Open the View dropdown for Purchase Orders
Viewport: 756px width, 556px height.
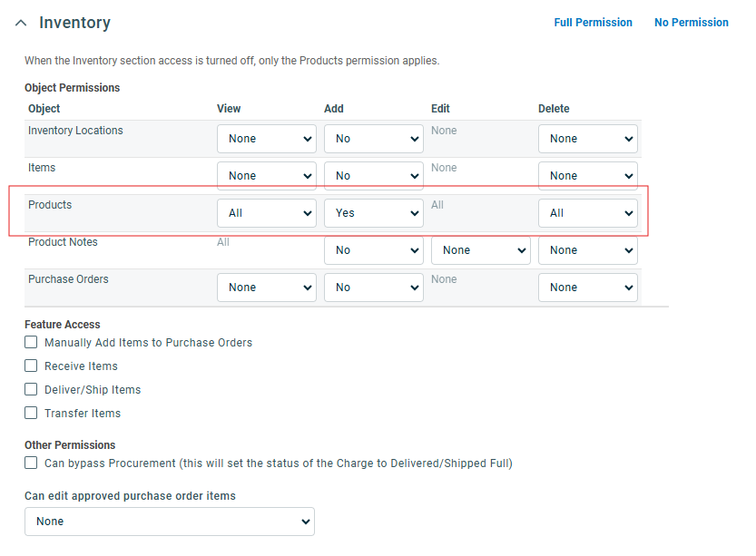point(266,287)
